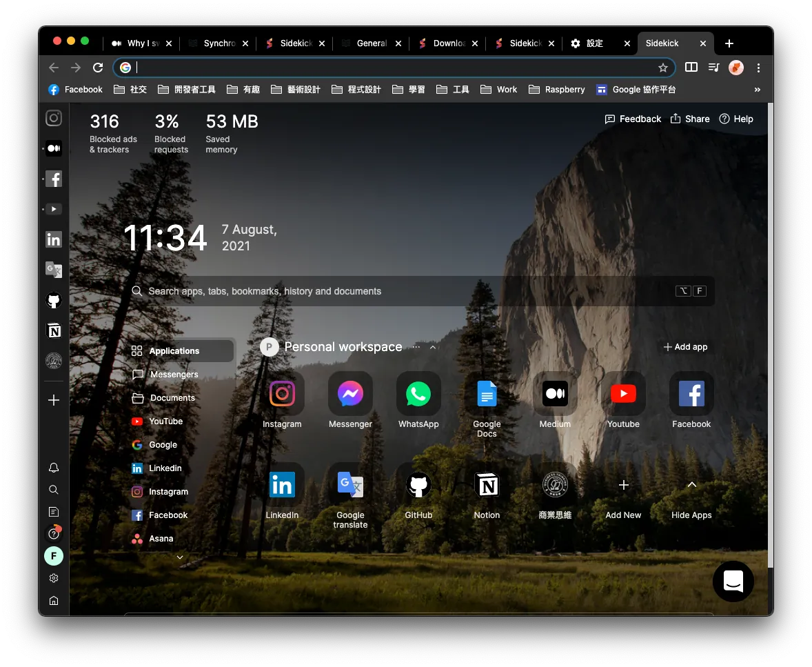
Task: Open the Notion sidebar icon
Action: [x=54, y=330]
